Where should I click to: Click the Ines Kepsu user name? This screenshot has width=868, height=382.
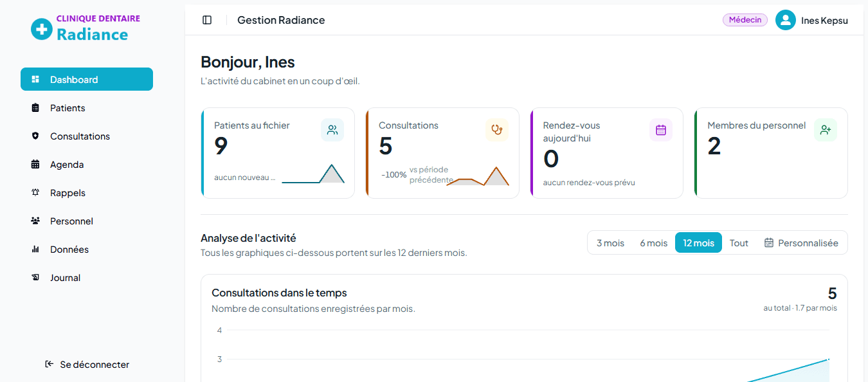pos(824,21)
